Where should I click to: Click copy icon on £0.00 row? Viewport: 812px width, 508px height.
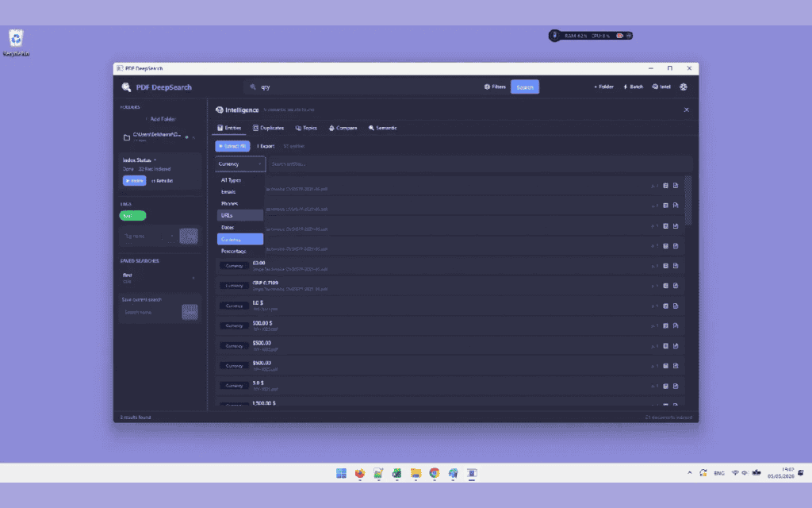(x=665, y=266)
